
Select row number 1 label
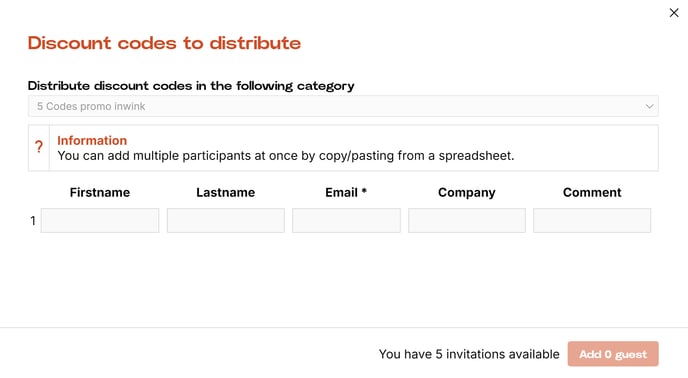pos(33,220)
